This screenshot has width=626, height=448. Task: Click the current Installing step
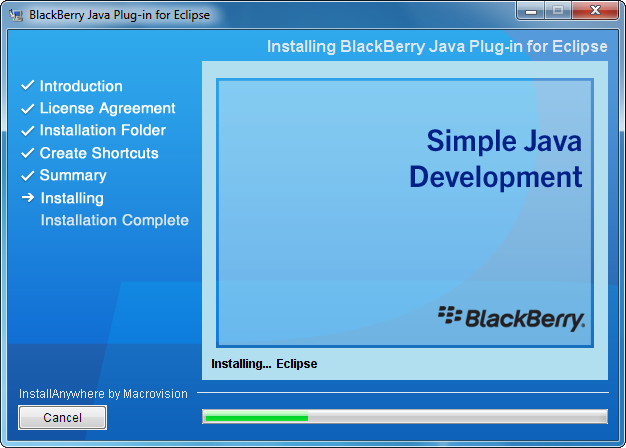[72, 198]
